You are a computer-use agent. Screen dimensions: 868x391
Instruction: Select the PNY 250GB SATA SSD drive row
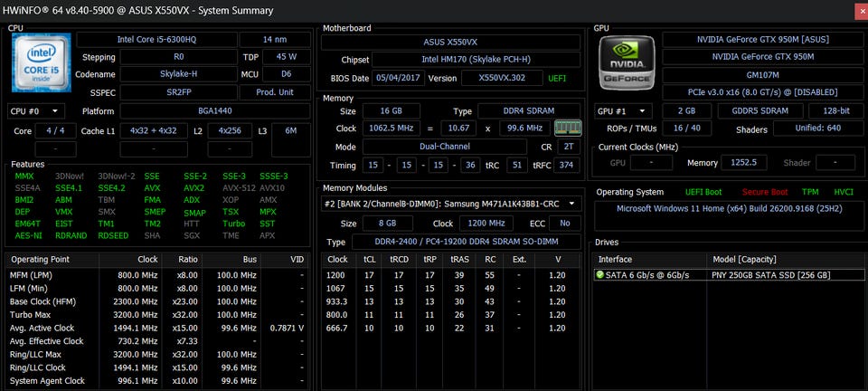[x=731, y=275]
